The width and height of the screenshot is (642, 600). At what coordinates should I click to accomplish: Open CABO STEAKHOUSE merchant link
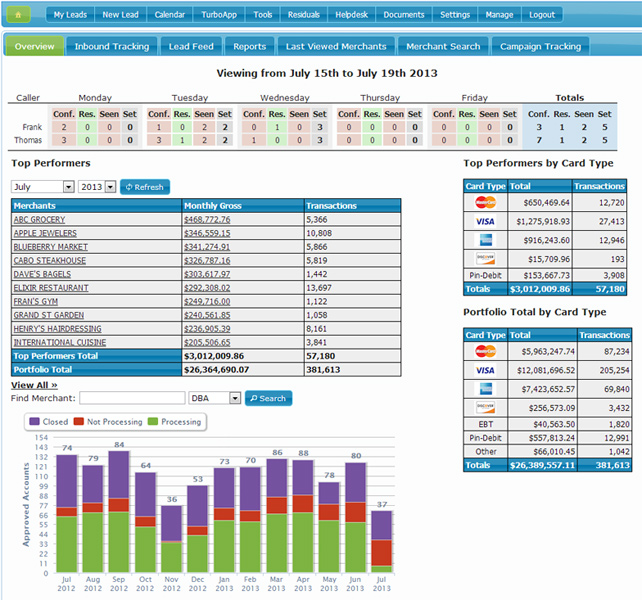tap(50, 260)
